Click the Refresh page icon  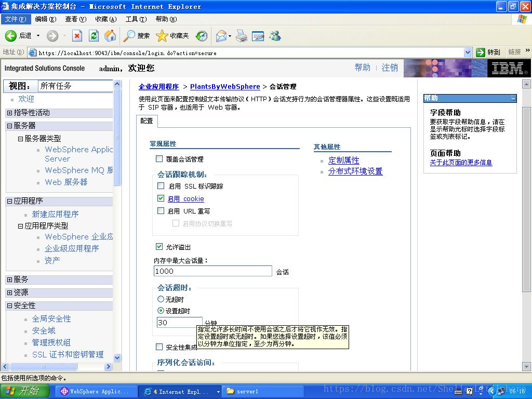click(x=94, y=36)
